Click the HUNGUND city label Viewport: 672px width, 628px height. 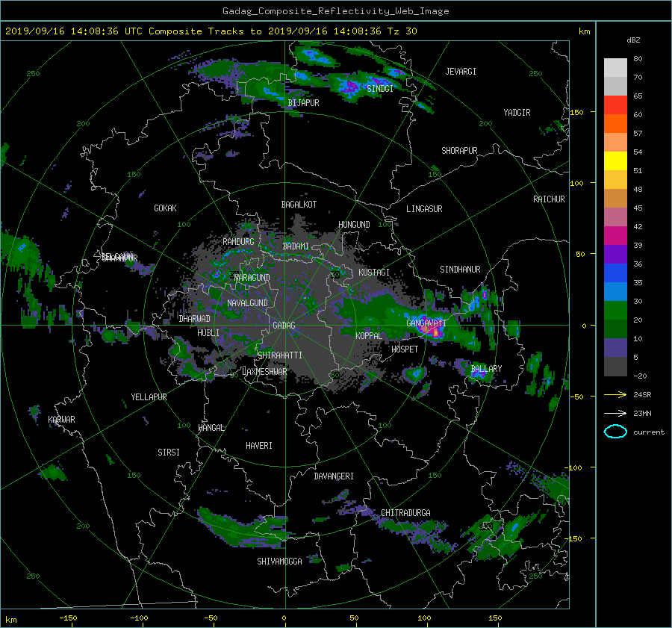pyautogui.click(x=354, y=225)
